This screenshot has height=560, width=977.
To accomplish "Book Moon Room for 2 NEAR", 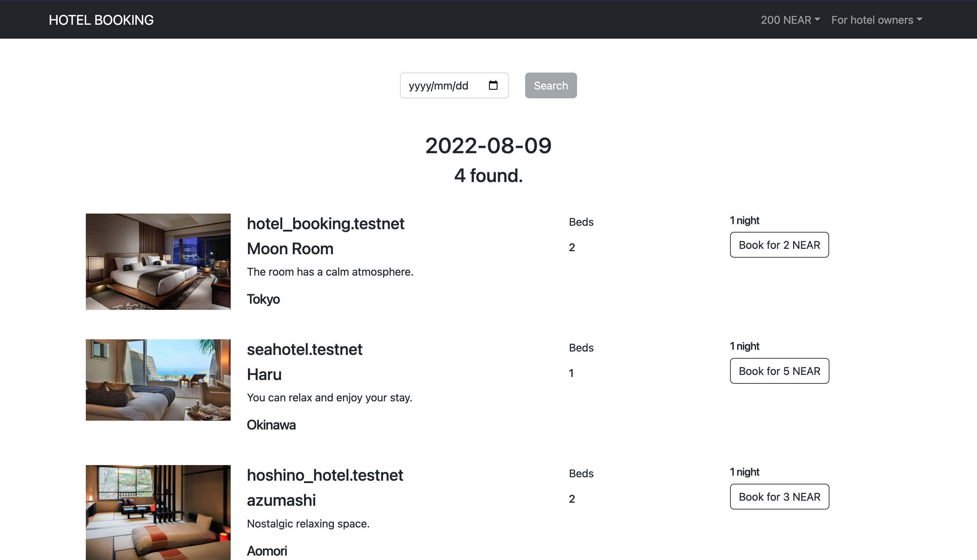I will tap(779, 245).
